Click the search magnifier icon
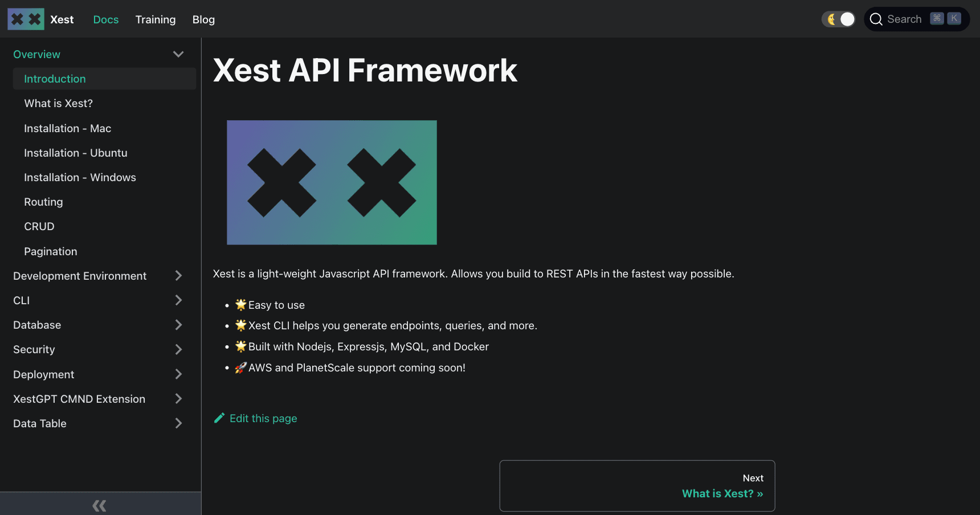 click(876, 19)
